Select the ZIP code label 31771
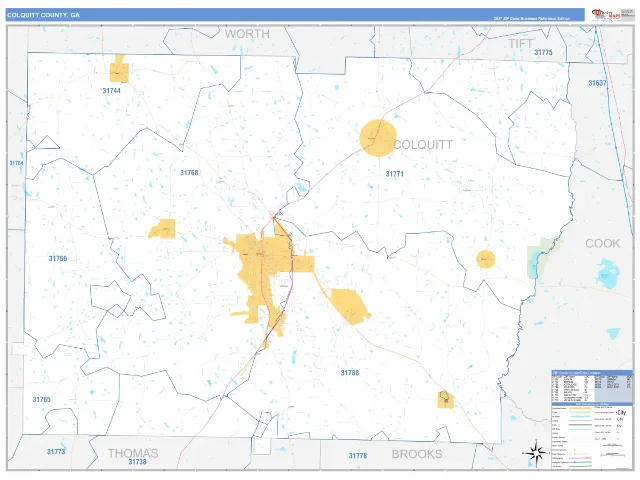Image resolution: width=640 pixels, height=480 pixels. point(394,174)
